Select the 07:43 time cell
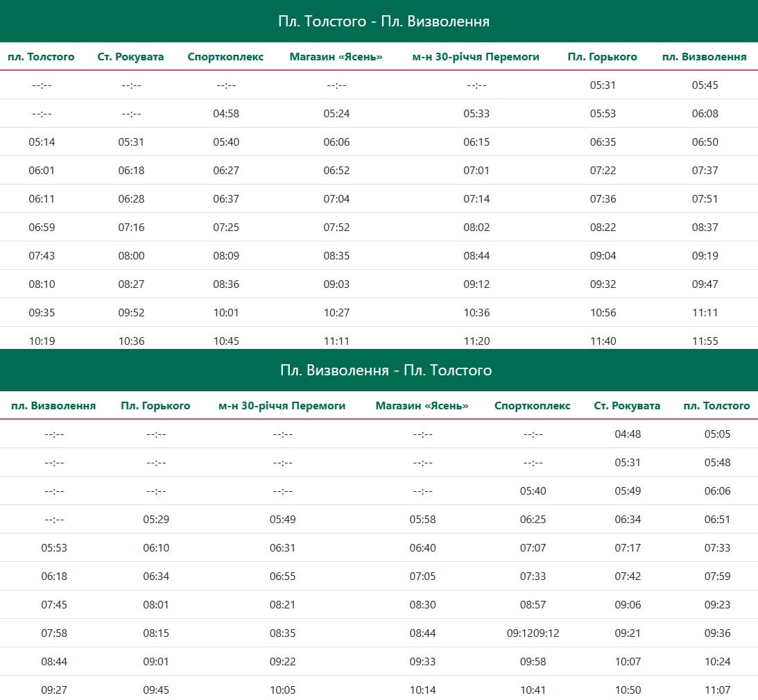The height and width of the screenshot is (700, 758). click(x=42, y=256)
